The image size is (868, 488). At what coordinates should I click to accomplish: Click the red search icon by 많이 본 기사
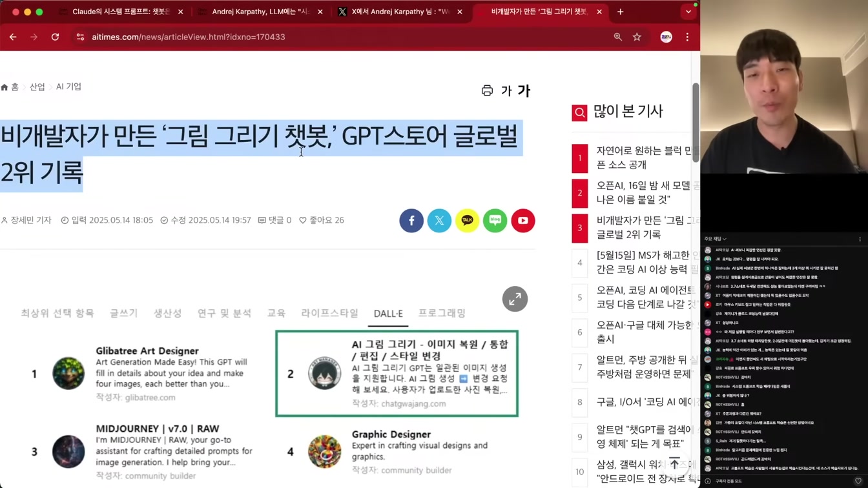(x=579, y=113)
